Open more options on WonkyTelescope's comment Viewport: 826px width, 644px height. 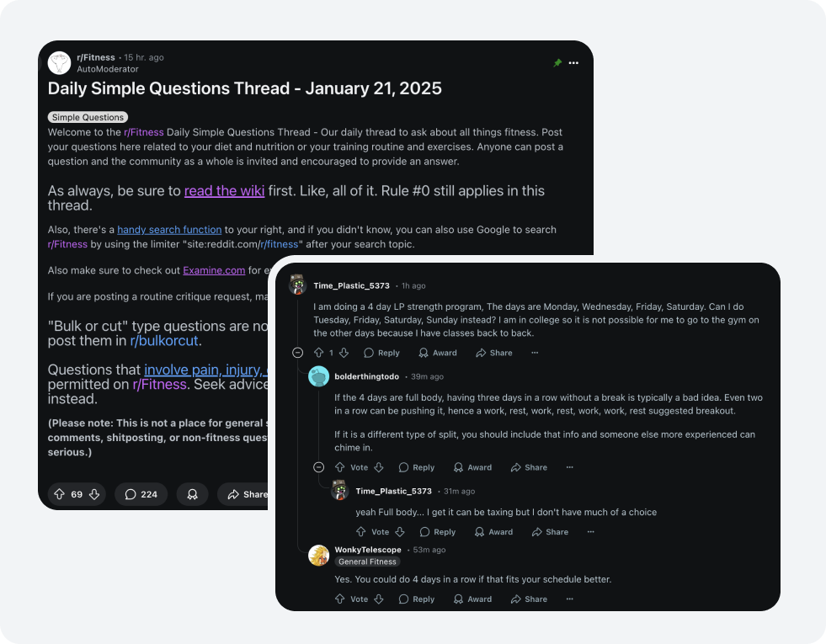569,599
